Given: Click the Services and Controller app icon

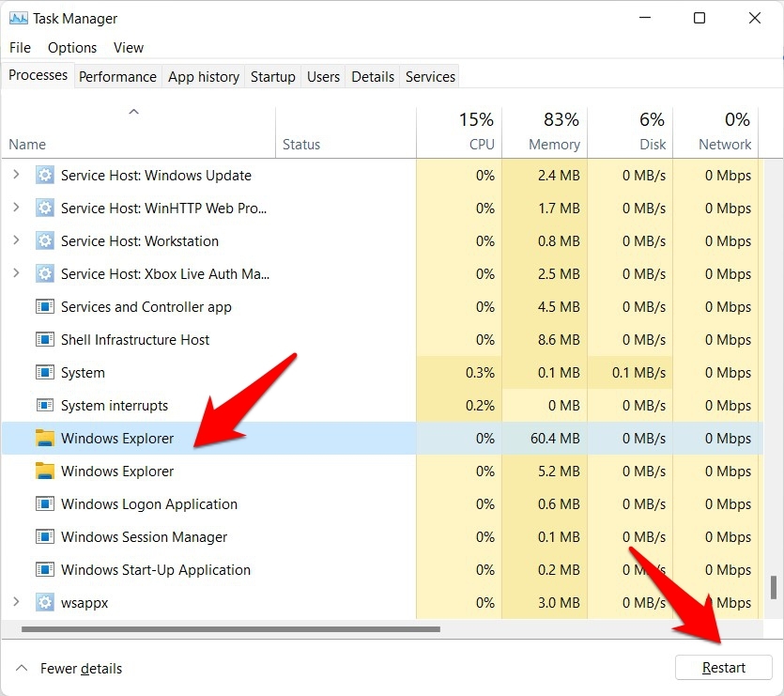Looking at the screenshot, I should [x=45, y=307].
